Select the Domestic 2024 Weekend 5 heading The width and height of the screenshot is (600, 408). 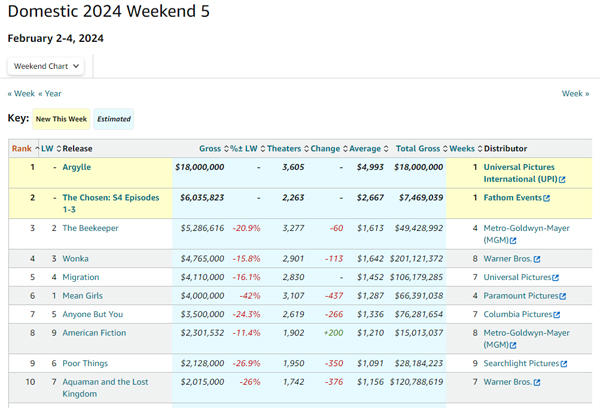[x=109, y=11]
